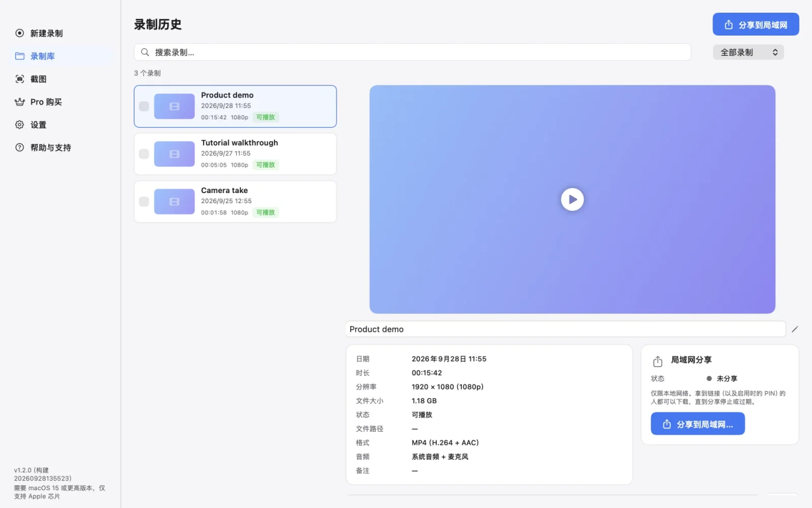This screenshot has width=812, height=508.
Task: Tick the checkbox for Product demo
Action: tap(144, 106)
